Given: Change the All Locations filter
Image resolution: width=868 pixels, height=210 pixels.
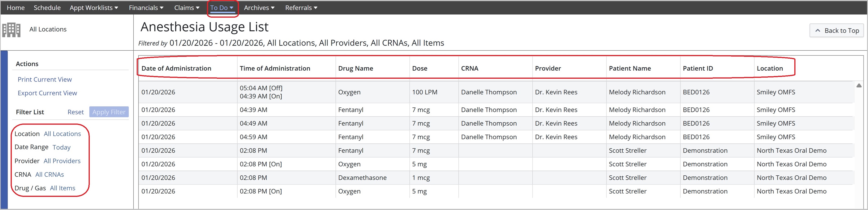Looking at the screenshot, I should pyautogui.click(x=62, y=134).
